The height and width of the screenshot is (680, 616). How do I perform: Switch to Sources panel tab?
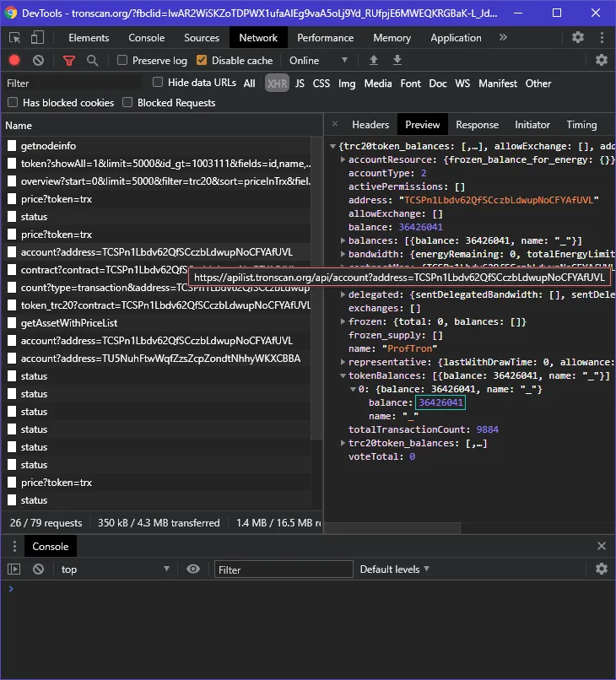(x=202, y=38)
